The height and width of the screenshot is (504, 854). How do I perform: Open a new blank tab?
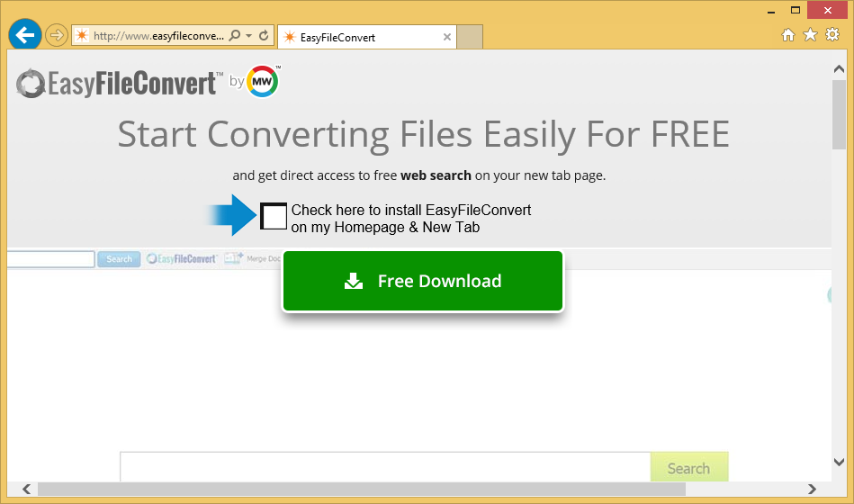(470, 37)
